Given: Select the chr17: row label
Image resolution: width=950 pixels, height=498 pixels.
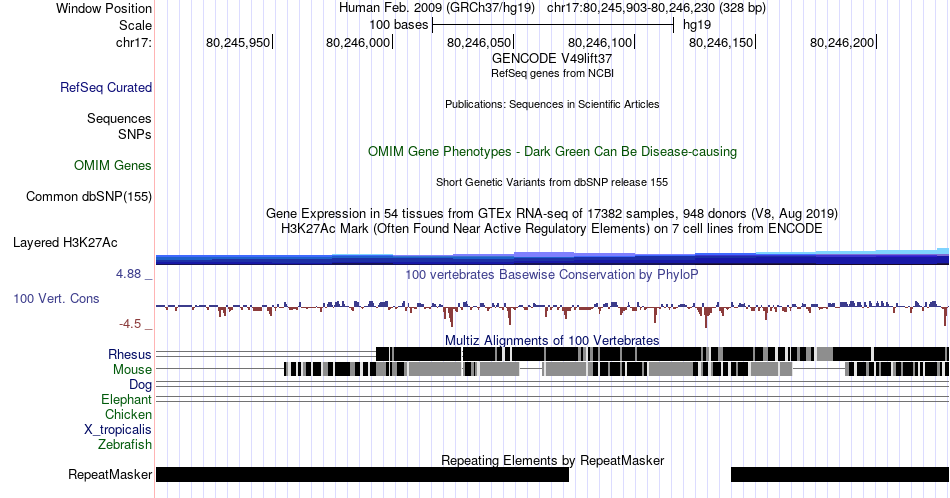Looking at the screenshot, I should pos(134,42).
